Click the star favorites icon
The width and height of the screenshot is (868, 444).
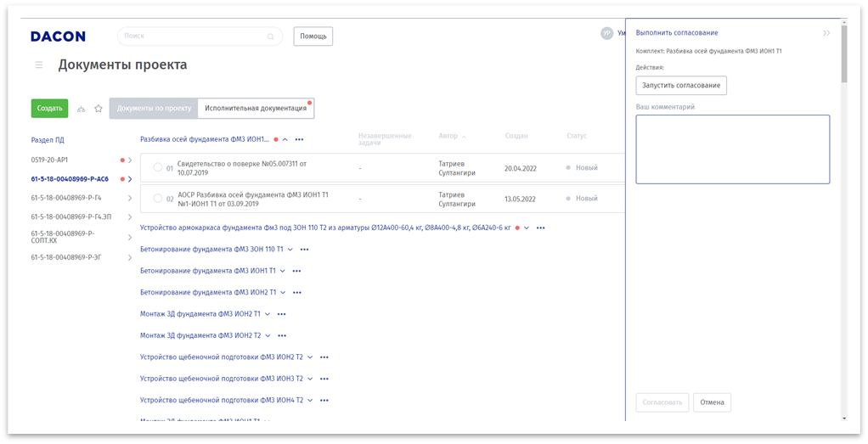[99, 109]
